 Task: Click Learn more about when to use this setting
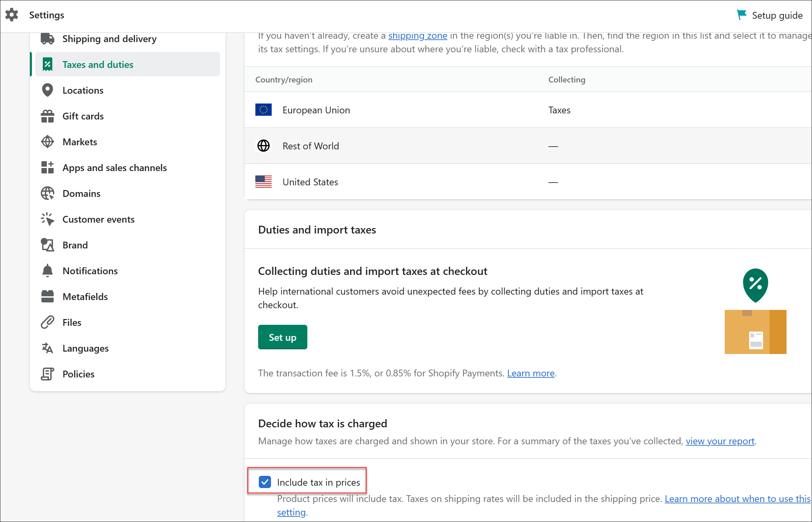click(737, 499)
